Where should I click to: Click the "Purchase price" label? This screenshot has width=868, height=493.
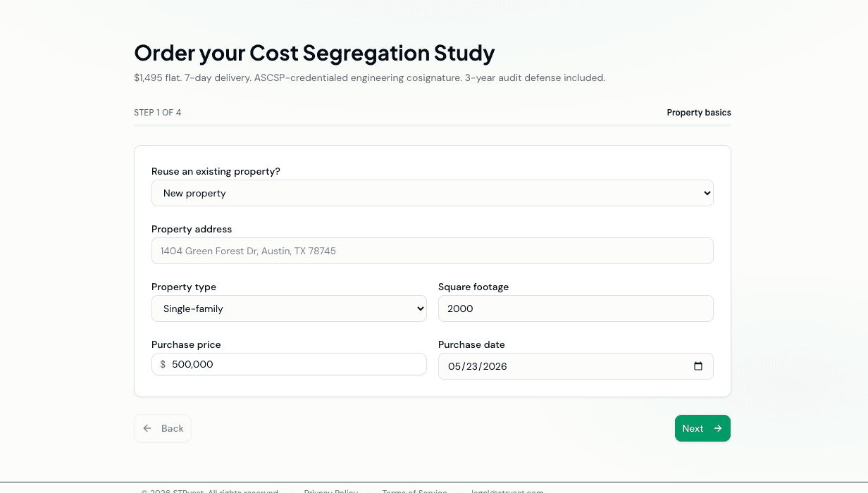click(x=186, y=344)
